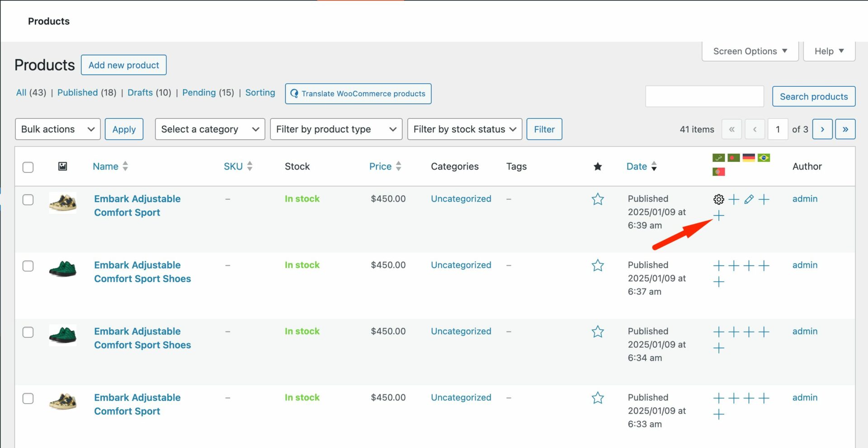The height and width of the screenshot is (448, 868).
Task: Toggle featured star for the 6:39 am product
Action: pos(598,199)
